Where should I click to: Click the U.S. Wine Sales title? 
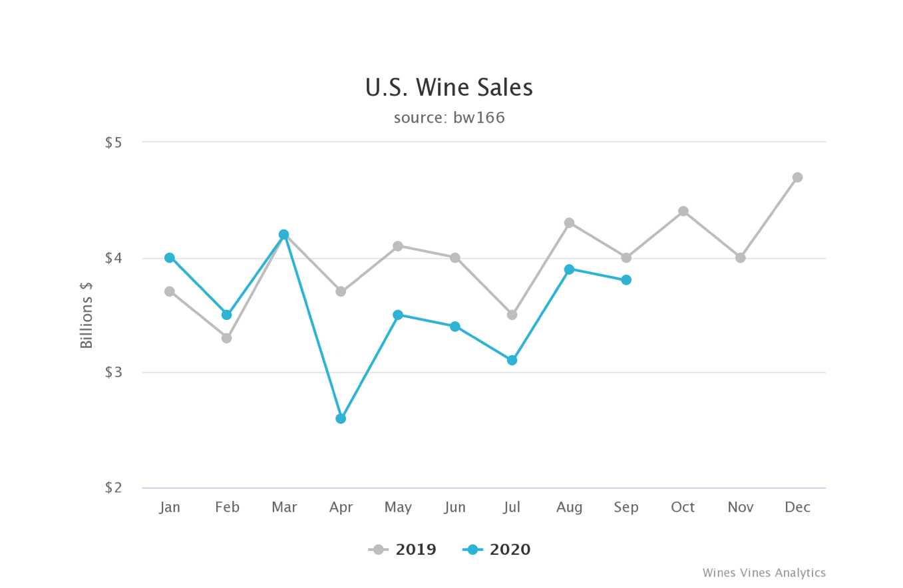(x=449, y=88)
